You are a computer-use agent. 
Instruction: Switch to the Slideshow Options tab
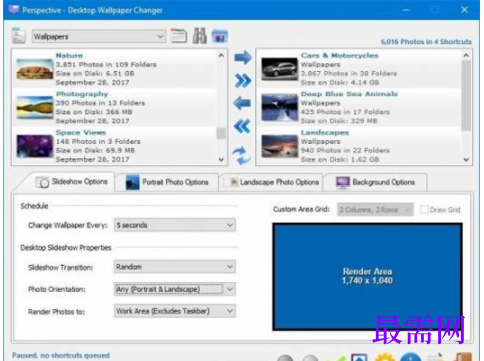click(71, 182)
